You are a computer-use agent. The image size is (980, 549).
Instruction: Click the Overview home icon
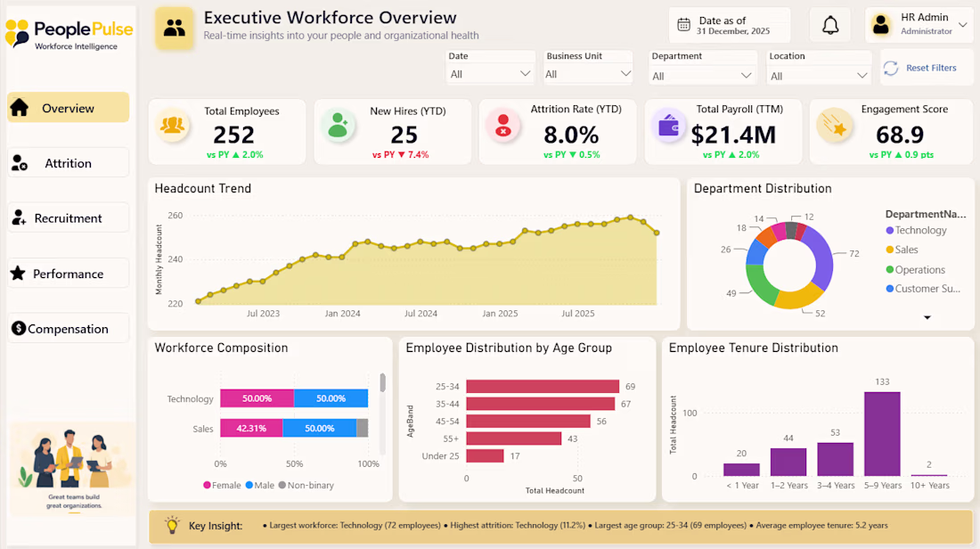20,108
